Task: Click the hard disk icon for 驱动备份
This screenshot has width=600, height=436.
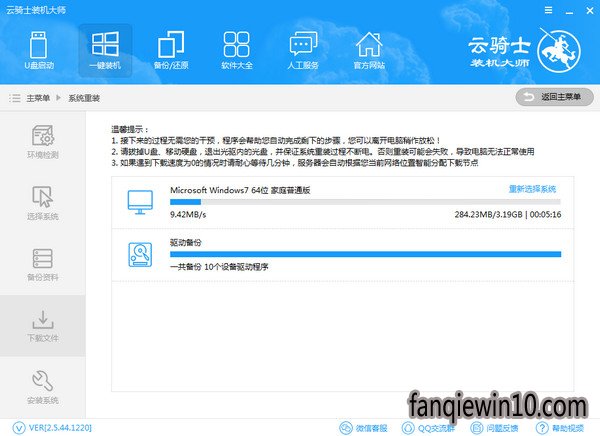Action: [140, 255]
